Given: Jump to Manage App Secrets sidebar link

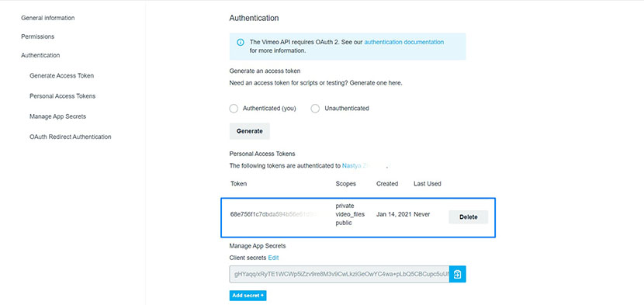Looking at the screenshot, I should tap(58, 116).
